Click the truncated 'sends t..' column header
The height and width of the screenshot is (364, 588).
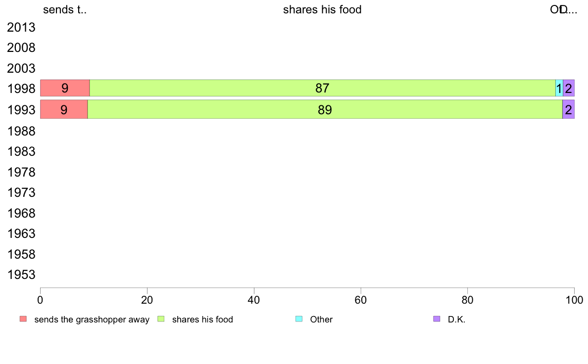(x=65, y=9)
